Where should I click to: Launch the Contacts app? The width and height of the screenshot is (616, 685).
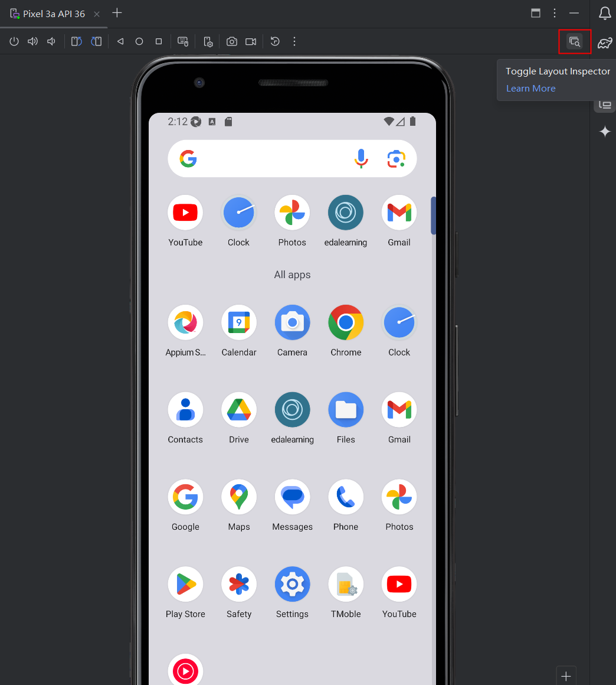coord(185,419)
